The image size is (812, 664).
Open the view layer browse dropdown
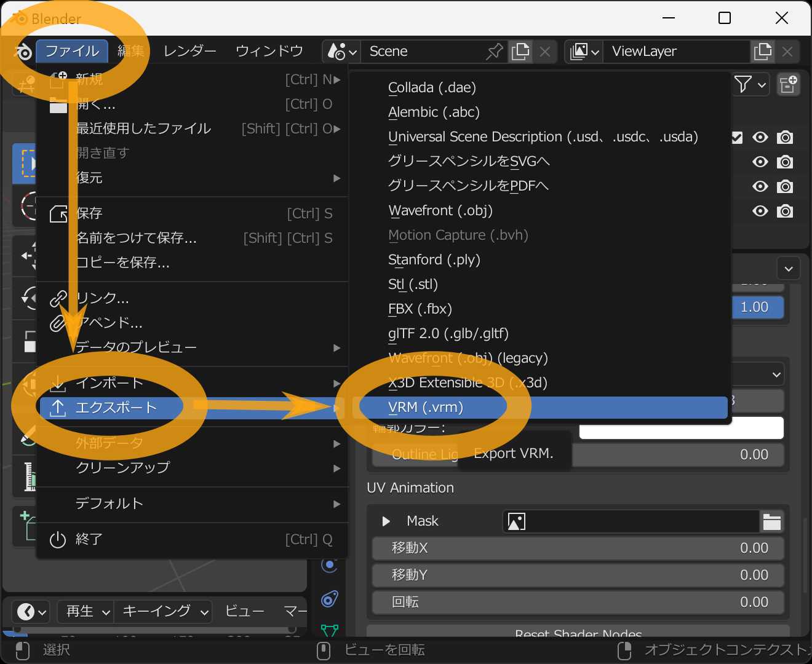click(584, 52)
